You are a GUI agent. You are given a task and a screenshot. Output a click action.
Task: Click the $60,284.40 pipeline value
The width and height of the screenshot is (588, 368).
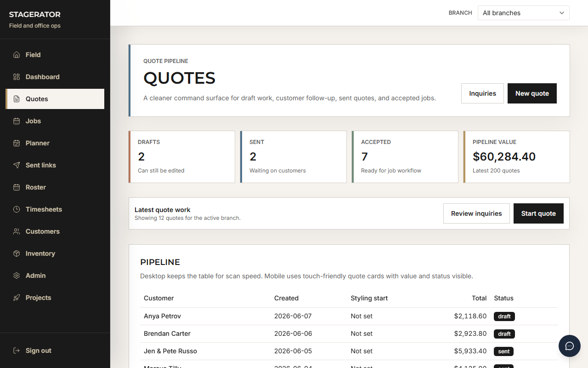click(x=504, y=156)
